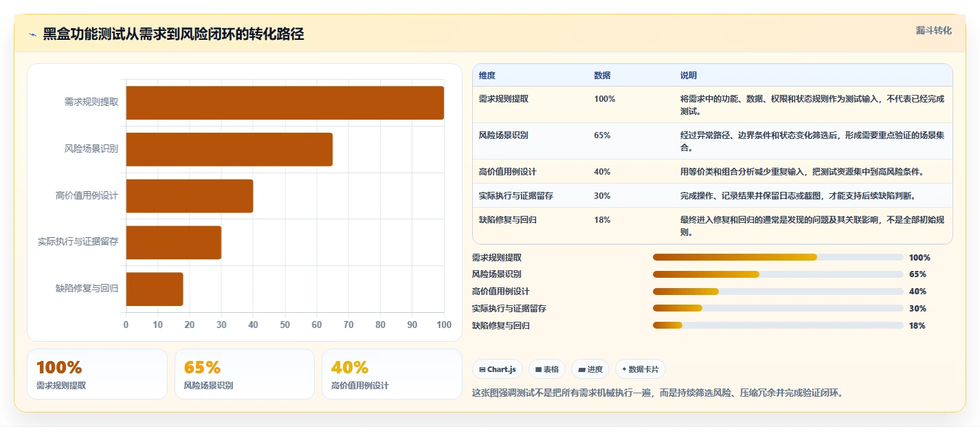The width and height of the screenshot is (980, 427).
Task: Click the 实际执行与证据留存 bar in the chart
Action: coord(173,242)
